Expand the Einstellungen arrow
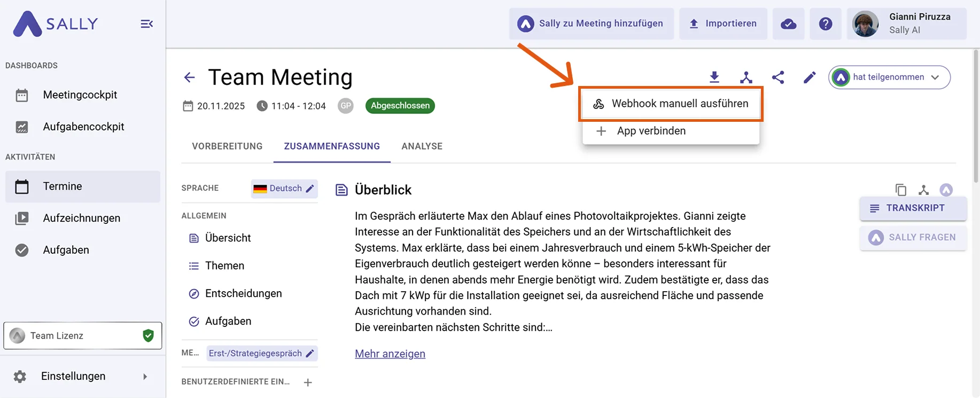The width and height of the screenshot is (980, 398). (x=145, y=377)
